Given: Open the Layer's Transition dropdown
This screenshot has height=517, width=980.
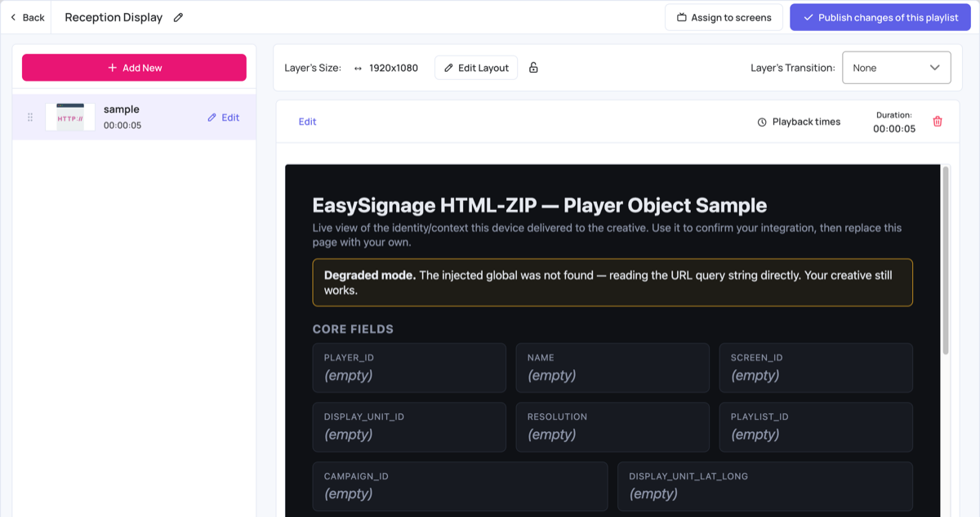Looking at the screenshot, I should [x=897, y=68].
